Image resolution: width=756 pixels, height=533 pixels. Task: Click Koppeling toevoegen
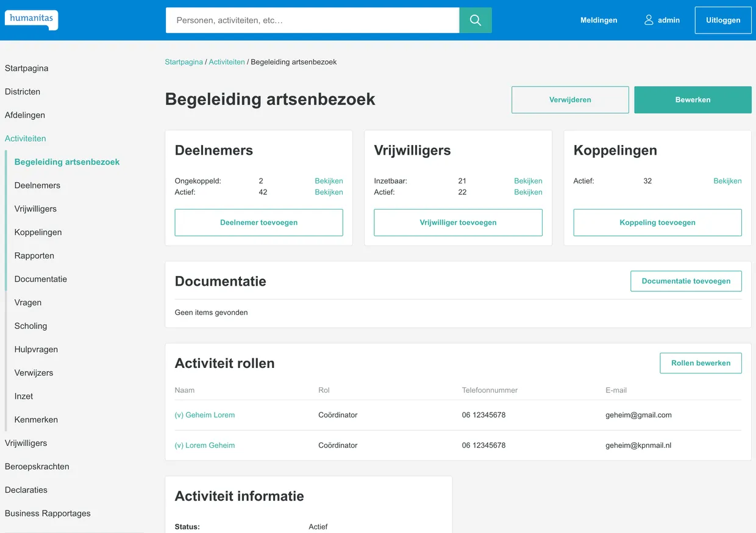pos(657,222)
